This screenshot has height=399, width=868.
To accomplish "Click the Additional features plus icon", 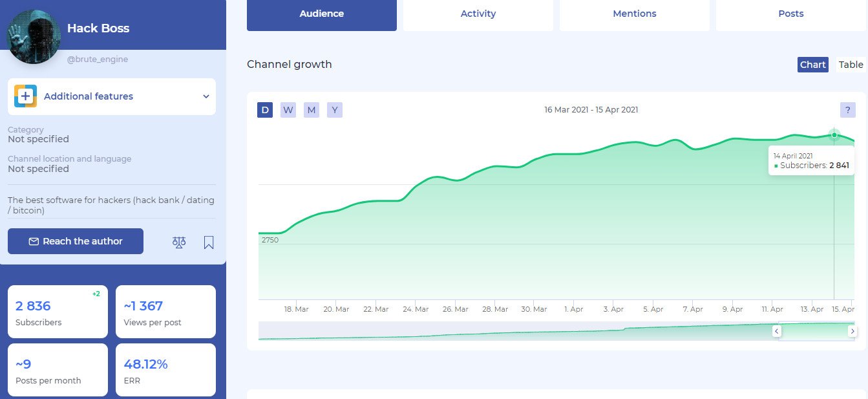I will point(25,96).
